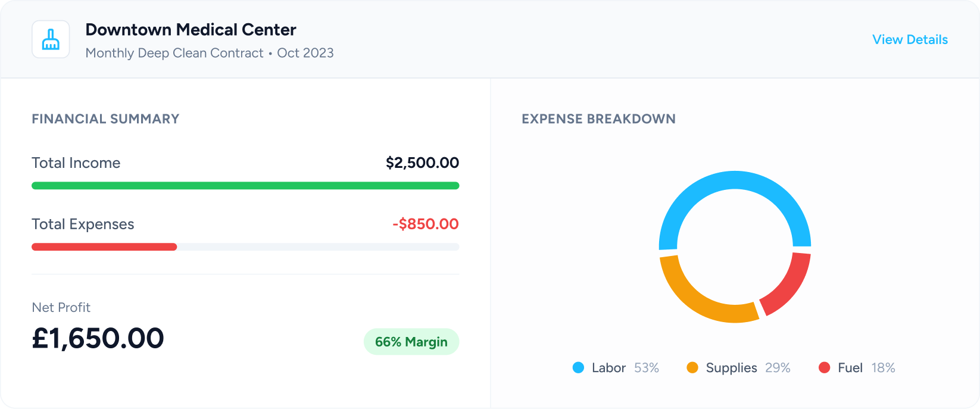This screenshot has height=409, width=980.
Task: Open the View Details link
Action: coord(910,40)
